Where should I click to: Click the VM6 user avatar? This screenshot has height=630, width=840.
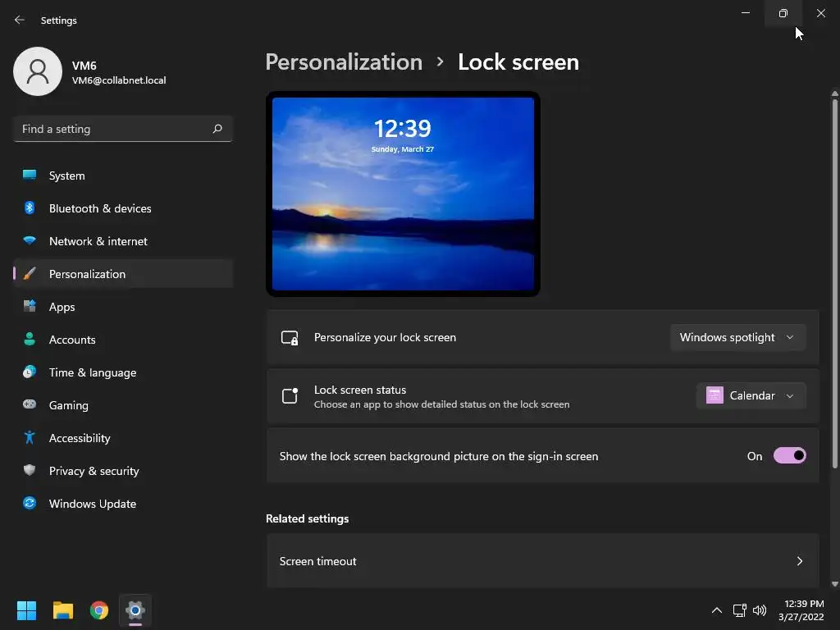[x=38, y=71]
